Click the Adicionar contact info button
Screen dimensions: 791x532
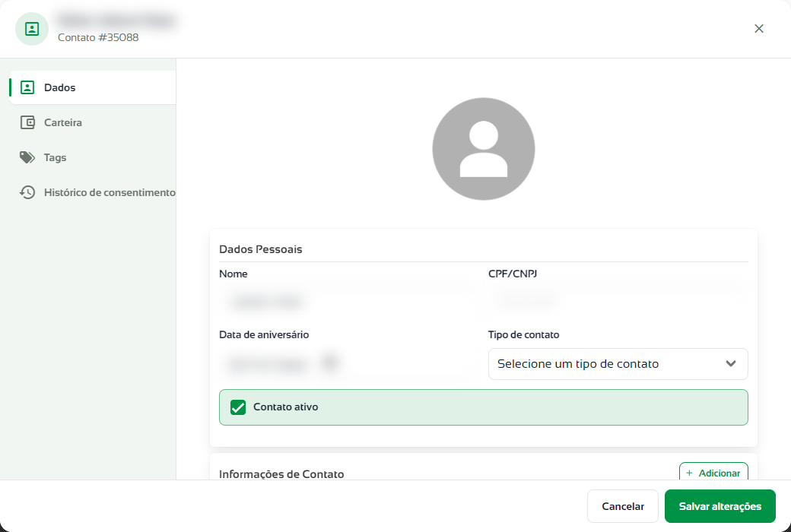pyautogui.click(x=713, y=472)
